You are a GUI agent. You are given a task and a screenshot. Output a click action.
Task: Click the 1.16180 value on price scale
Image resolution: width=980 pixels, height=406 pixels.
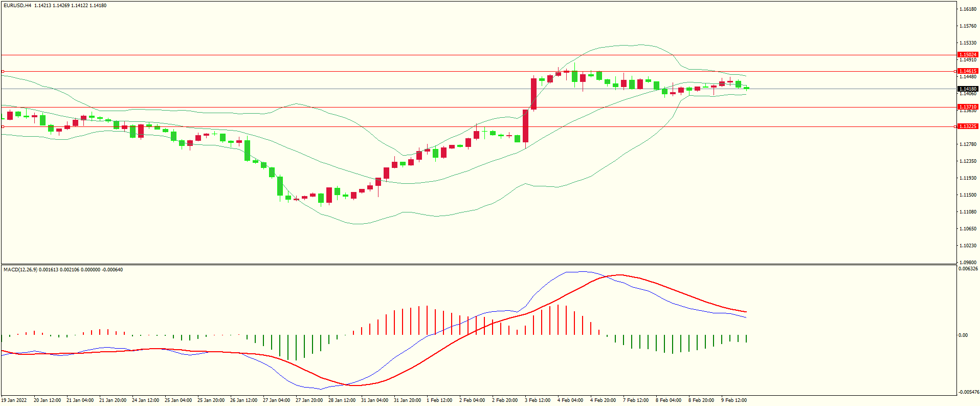pos(968,9)
